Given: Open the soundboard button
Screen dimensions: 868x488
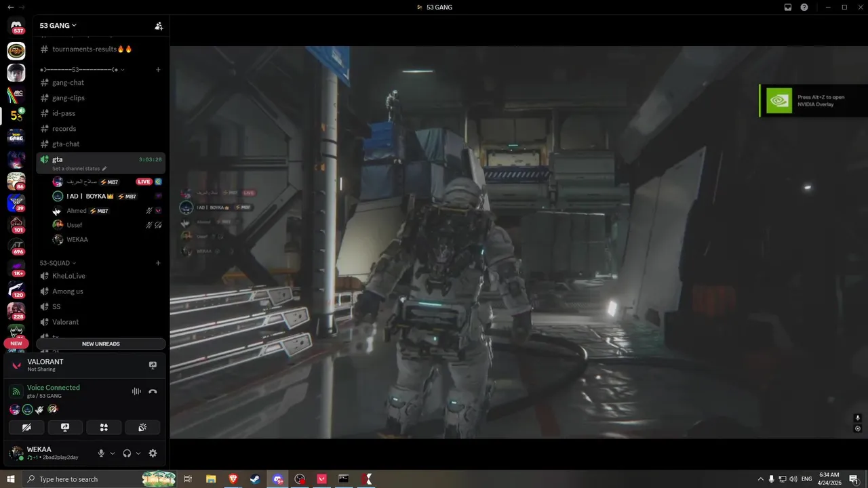Looking at the screenshot, I should click(x=142, y=427).
